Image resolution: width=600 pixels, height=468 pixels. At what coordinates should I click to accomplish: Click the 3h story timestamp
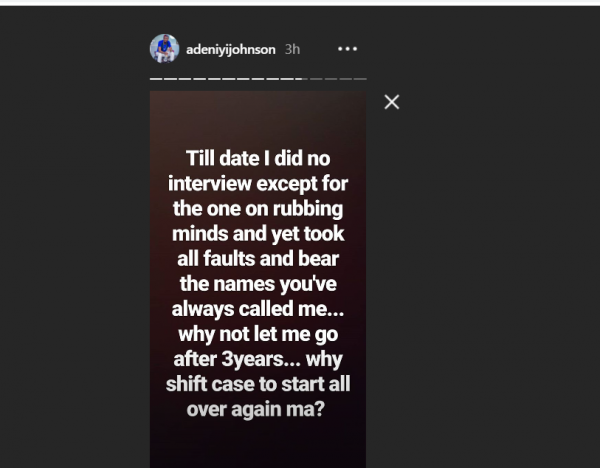(x=292, y=49)
